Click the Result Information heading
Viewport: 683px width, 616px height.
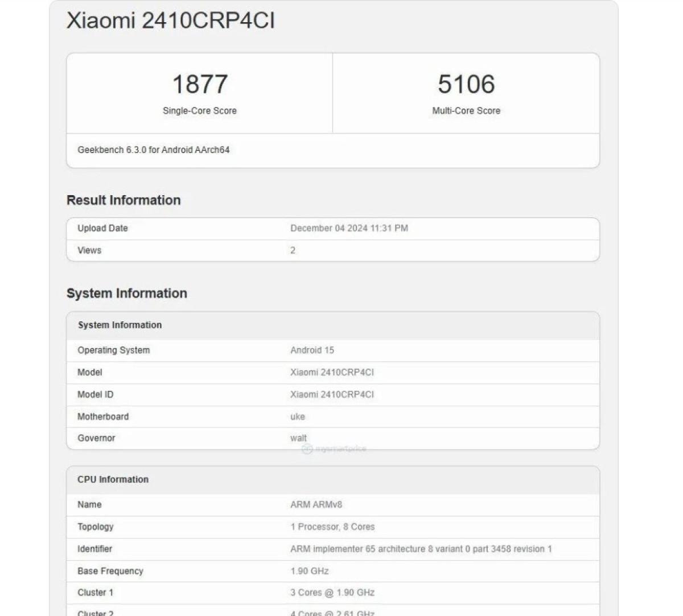pos(124,200)
